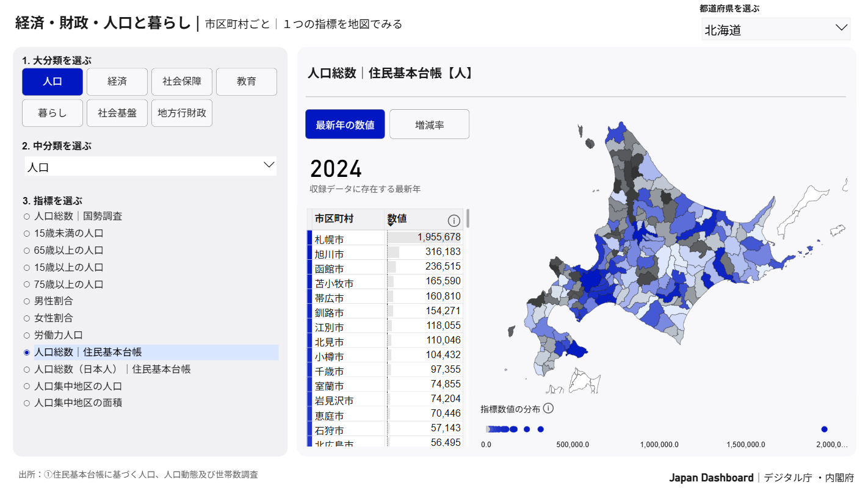Select 15歳未満の人口 radio button
This screenshot has height=488, width=868.
pyautogui.click(x=27, y=234)
